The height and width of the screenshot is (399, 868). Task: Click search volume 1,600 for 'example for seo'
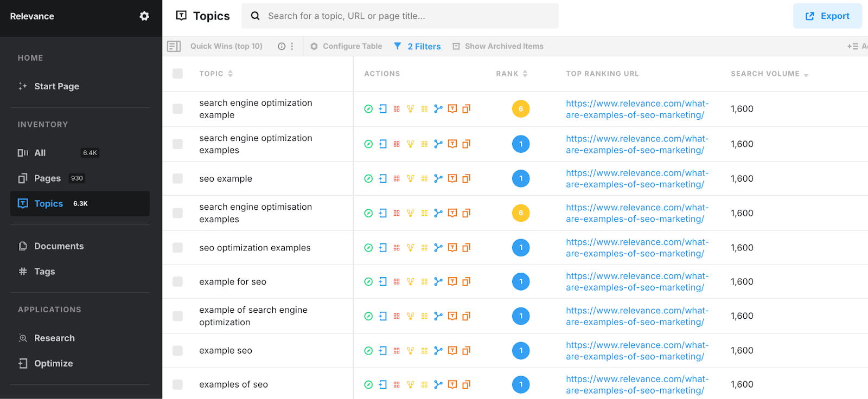(x=742, y=281)
